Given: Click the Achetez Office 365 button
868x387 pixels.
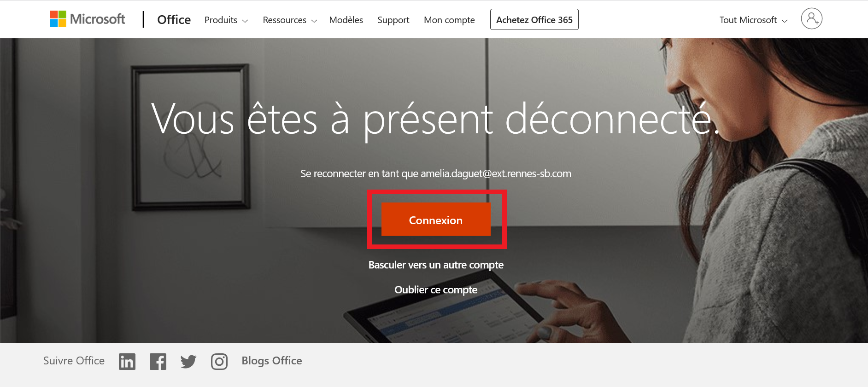Looking at the screenshot, I should 534,19.
